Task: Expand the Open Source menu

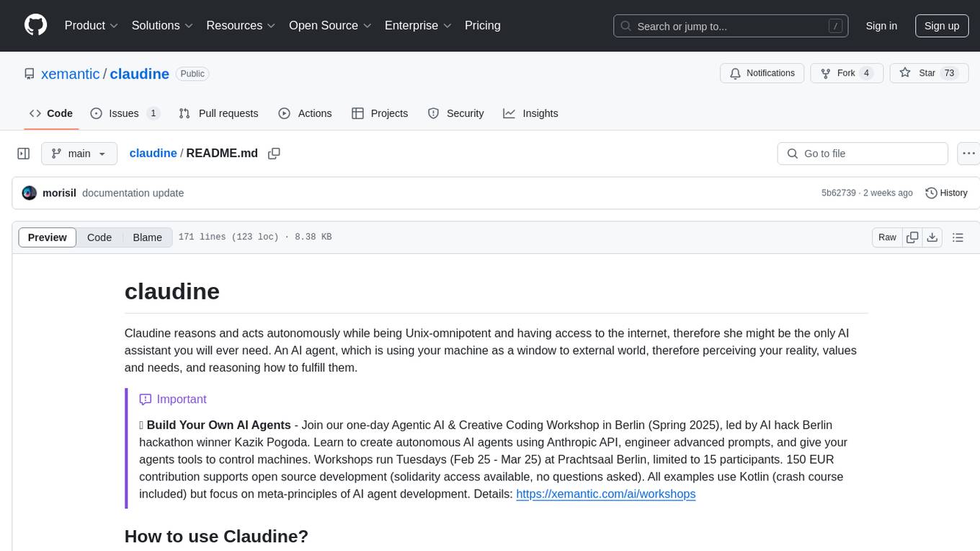Action: click(x=330, y=25)
